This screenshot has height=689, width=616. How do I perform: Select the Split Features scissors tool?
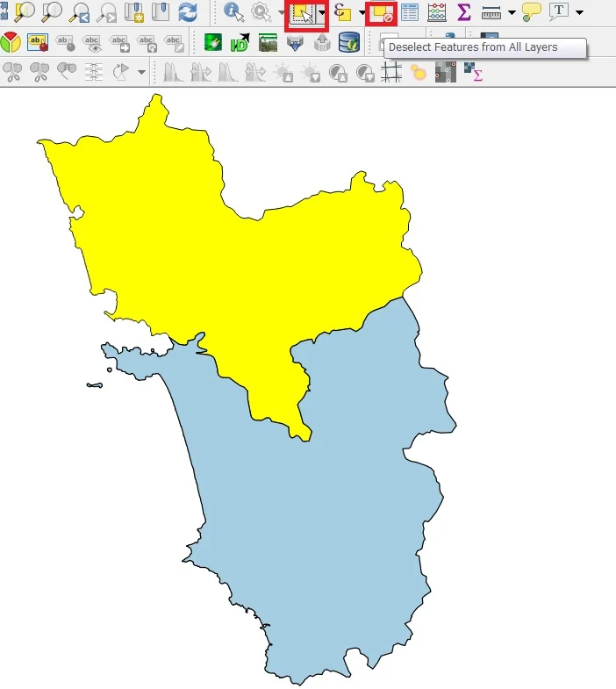(12, 73)
